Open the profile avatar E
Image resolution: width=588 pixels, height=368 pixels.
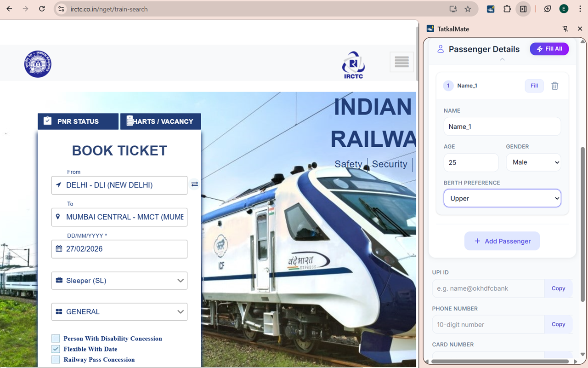(x=564, y=9)
